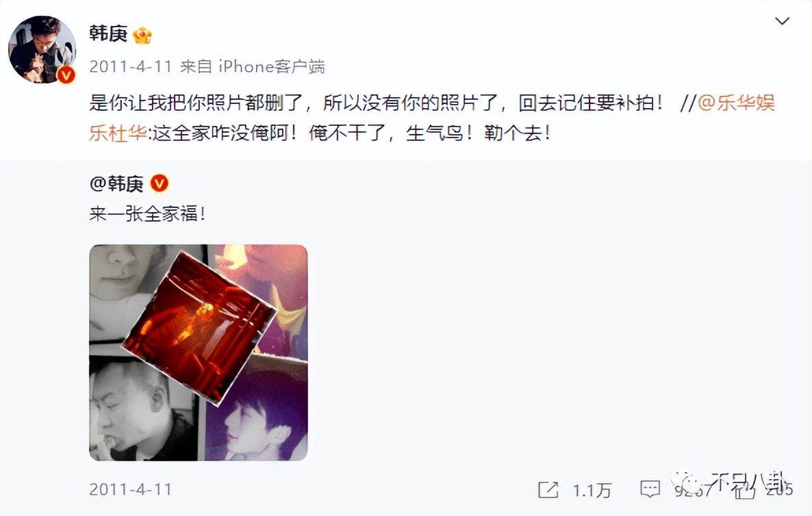
Task: Click the repost comment text beginning 是你让我
Action: pyautogui.click(x=377, y=103)
